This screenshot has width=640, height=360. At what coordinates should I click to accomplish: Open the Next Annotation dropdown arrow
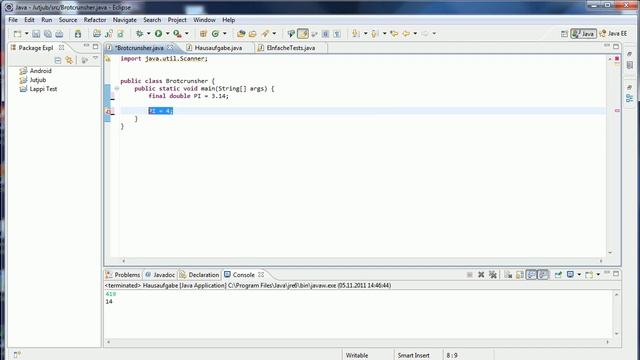point(365,34)
